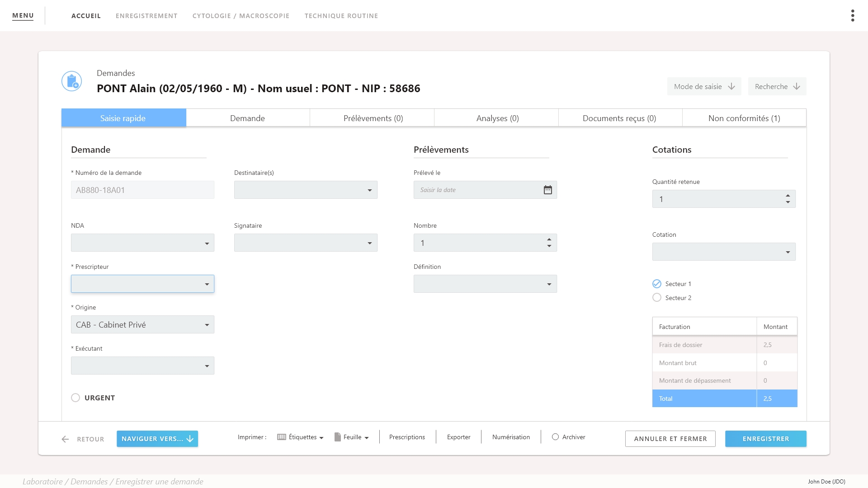The image size is (868, 488).
Task: Click the Étiquettes barcode print icon
Action: pos(282,437)
